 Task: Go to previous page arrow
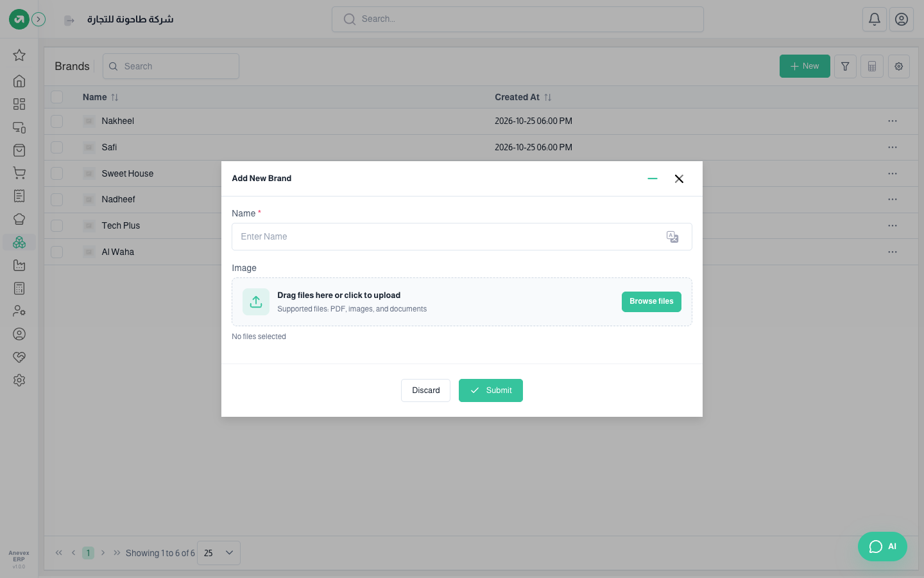coord(74,553)
